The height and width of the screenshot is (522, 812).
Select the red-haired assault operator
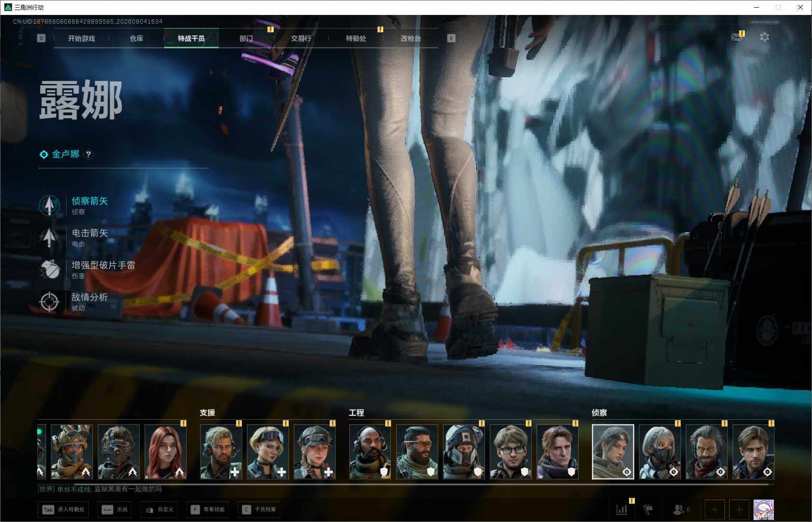pos(166,452)
